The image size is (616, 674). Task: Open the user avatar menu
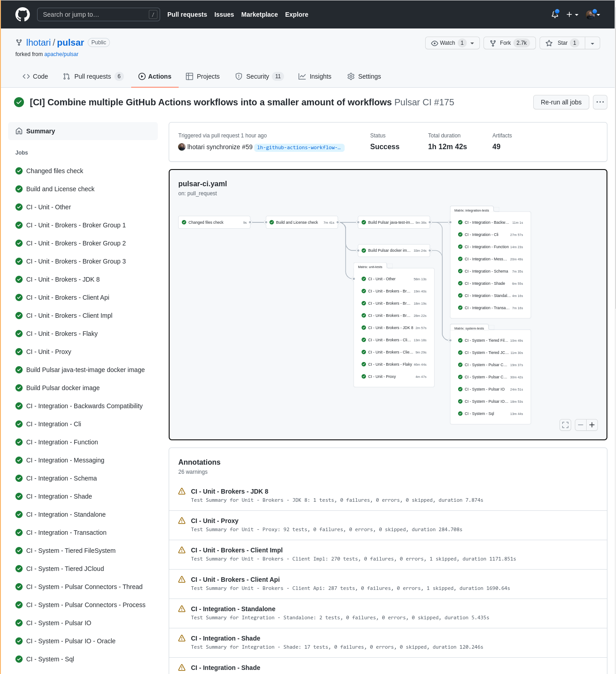tap(593, 14)
